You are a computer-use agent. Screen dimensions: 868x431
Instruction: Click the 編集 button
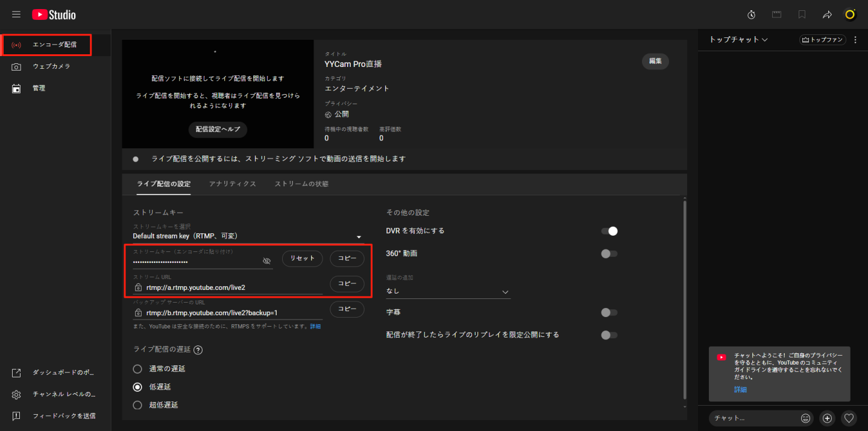655,61
